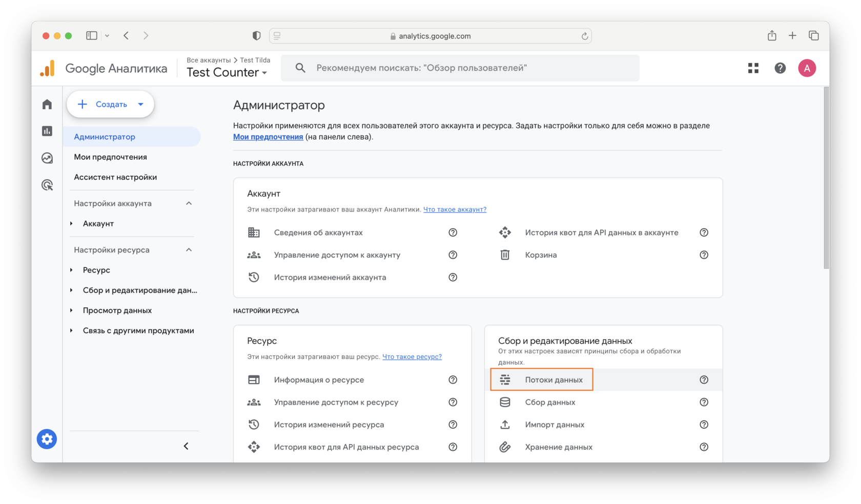Select Мои предпочтения in sidebar
This screenshot has height=504, width=861.
click(110, 157)
